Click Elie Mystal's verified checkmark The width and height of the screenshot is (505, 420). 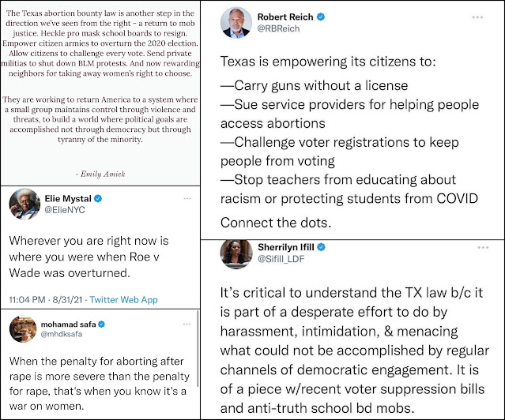click(x=98, y=199)
